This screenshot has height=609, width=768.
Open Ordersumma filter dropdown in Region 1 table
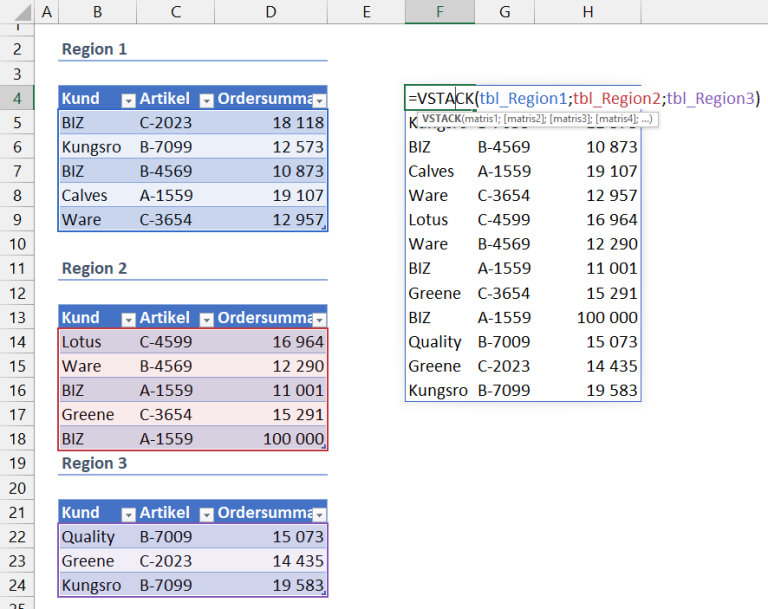[x=319, y=100]
